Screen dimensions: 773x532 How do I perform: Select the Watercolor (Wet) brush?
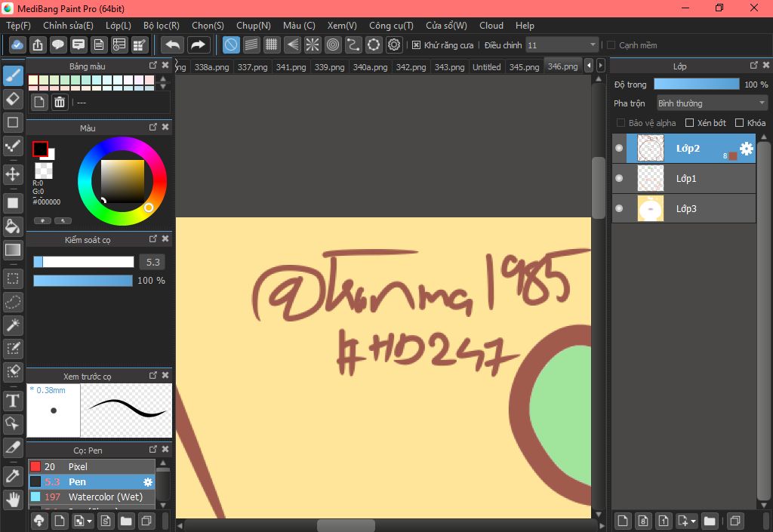point(91,497)
